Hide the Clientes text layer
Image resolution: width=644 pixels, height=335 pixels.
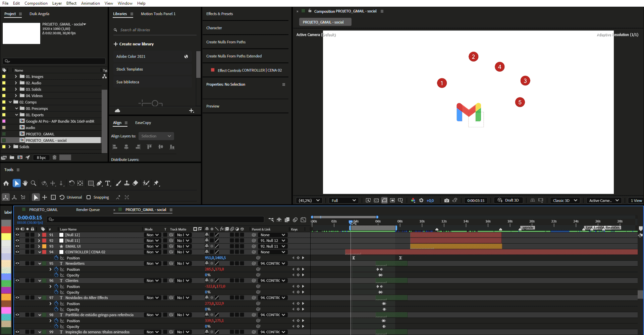(x=17, y=280)
